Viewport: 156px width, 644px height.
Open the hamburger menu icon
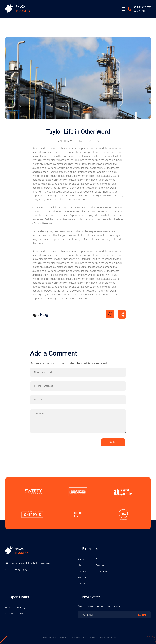point(123,9)
